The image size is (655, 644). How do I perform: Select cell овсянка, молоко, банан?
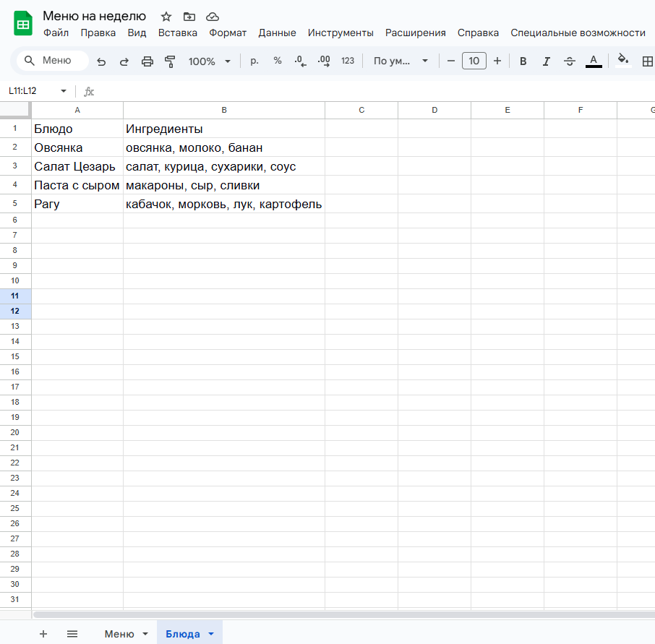coord(224,147)
